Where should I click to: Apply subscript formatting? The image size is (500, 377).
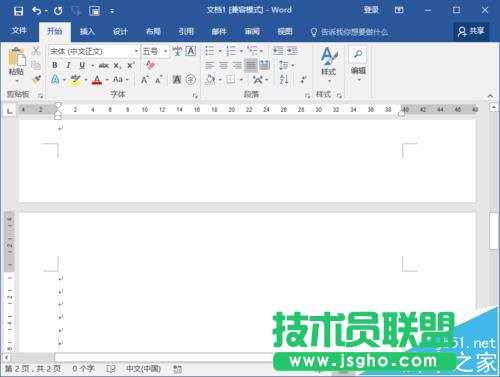coord(117,65)
